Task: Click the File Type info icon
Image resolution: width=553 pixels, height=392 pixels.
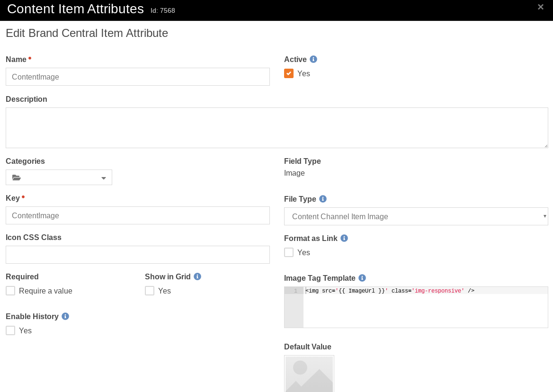Action: point(323,199)
